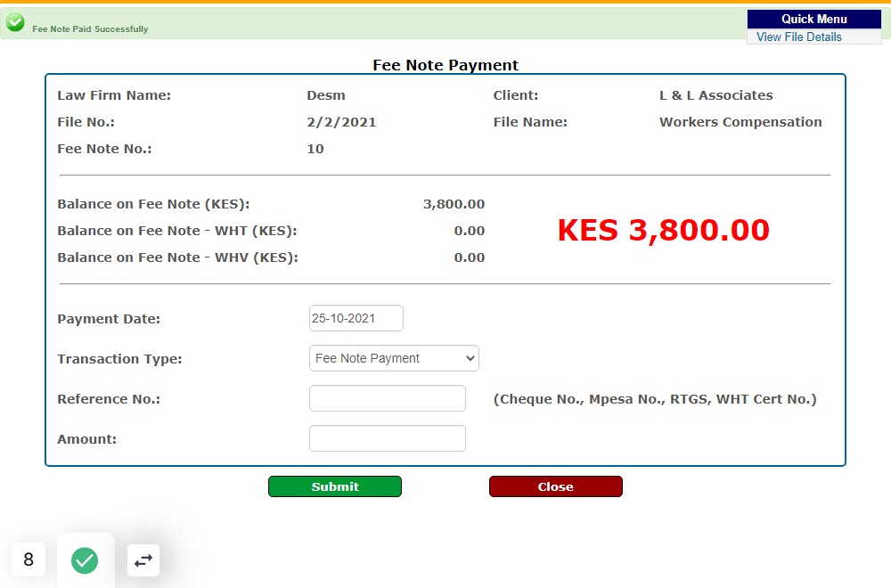
Task: Click the 'Payment Date:' label
Action: [x=109, y=319]
